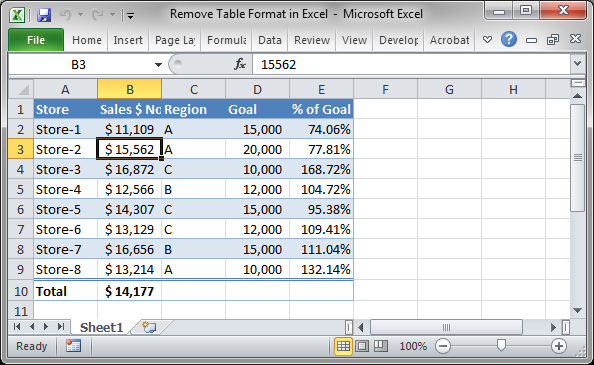Click the Minimize Ribbon heart-shaped arrow icon
Screen dimensions: 594x365
click(488, 39)
